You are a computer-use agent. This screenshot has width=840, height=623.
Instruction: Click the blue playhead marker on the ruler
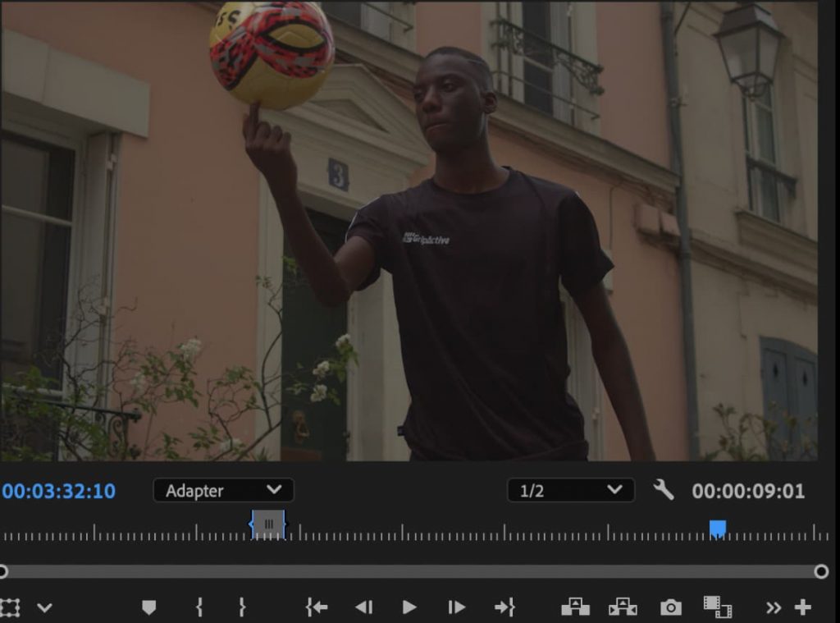pyautogui.click(x=718, y=529)
